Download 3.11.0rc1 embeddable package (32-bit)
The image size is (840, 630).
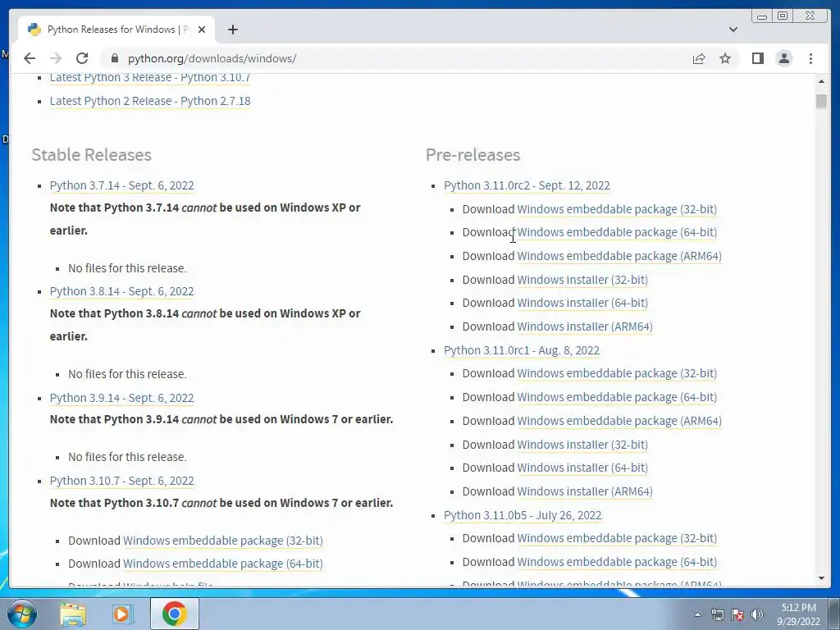point(617,373)
